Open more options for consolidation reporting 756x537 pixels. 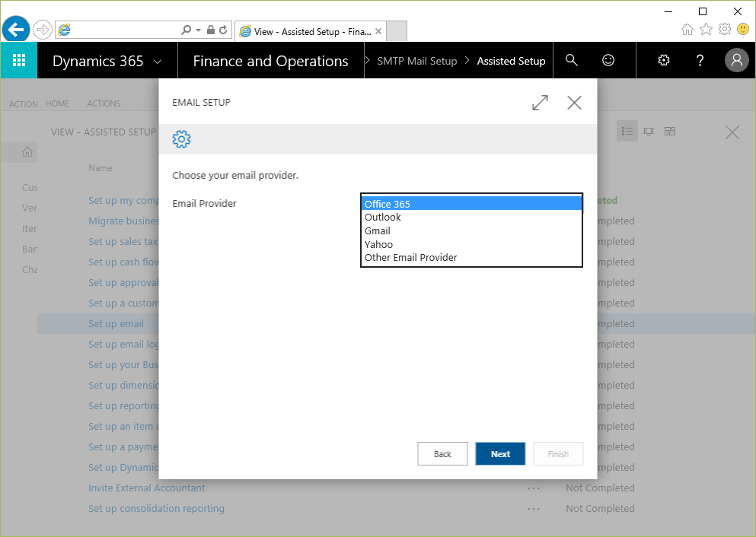[x=534, y=509]
